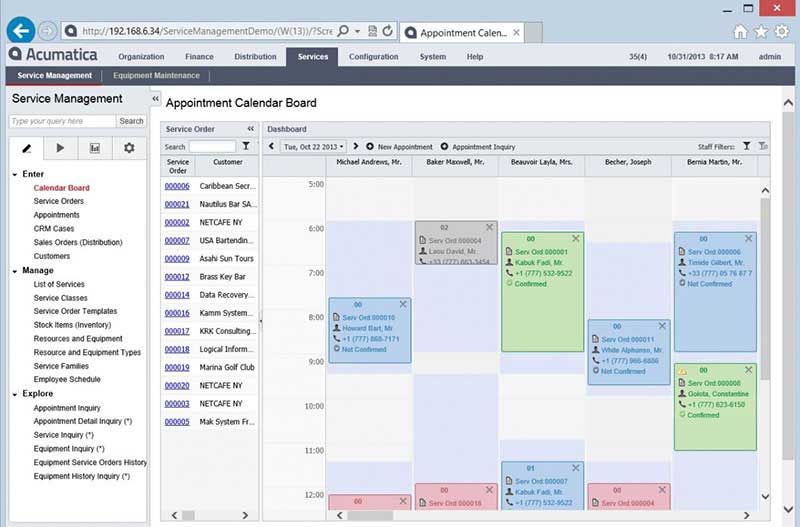The height and width of the screenshot is (527, 800).
Task: Collapse the Explore tree section
Action: coord(15,394)
